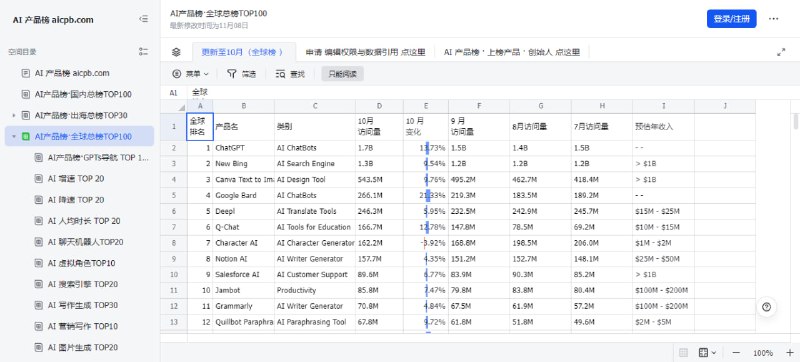Click the AI Translate Tools cell
This screenshot has height=362, width=800.
pos(315,211)
